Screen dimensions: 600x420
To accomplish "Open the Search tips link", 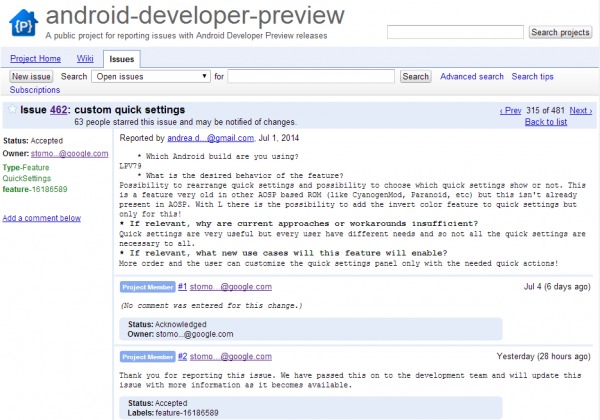I will pyautogui.click(x=532, y=77).
